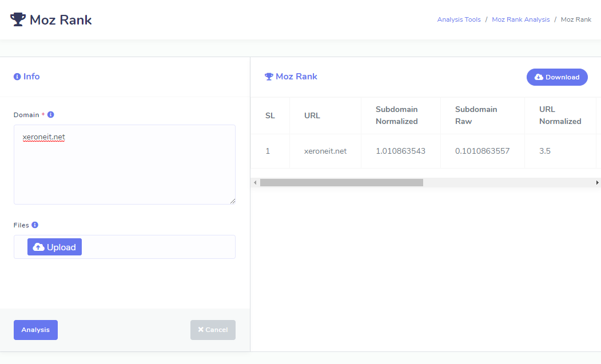Click the info circle icon in Info header
Image resolution: width=601 pixels, height=364 pixels.
pos(17,77)
